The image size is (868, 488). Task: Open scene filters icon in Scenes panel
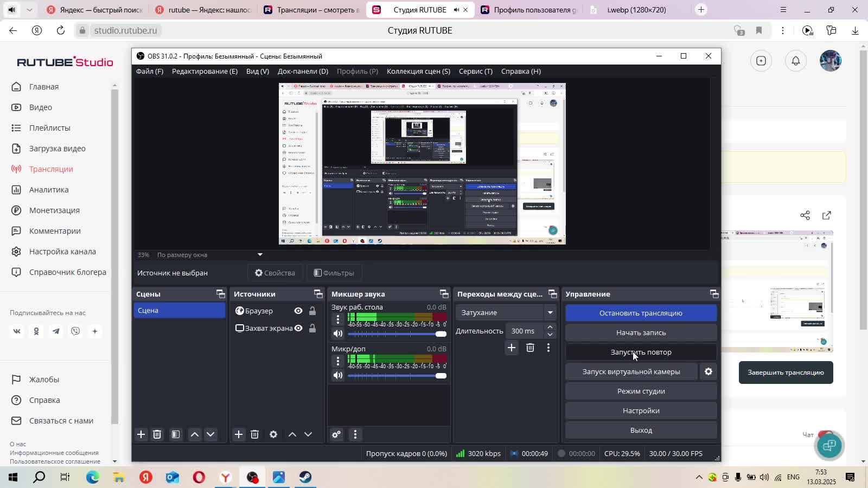[x=176, y=434]
